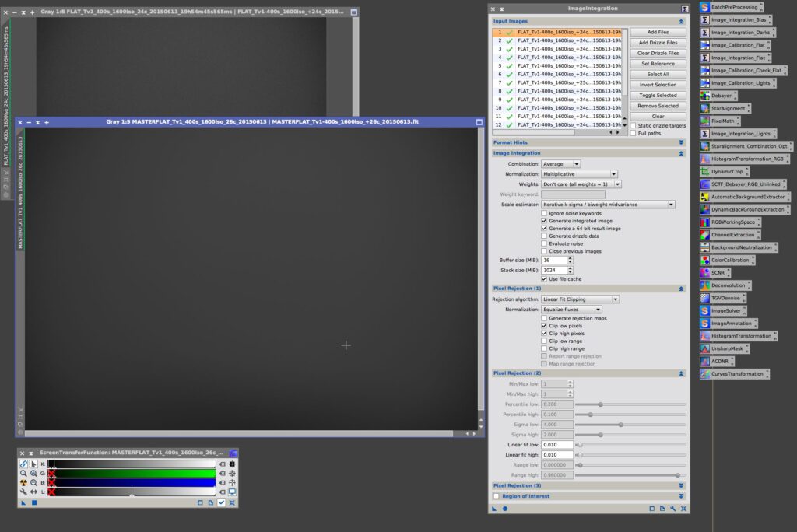Click Add Drizzle Files button
797x532 pixels.
pyautogui.click(x=658, y=43)
